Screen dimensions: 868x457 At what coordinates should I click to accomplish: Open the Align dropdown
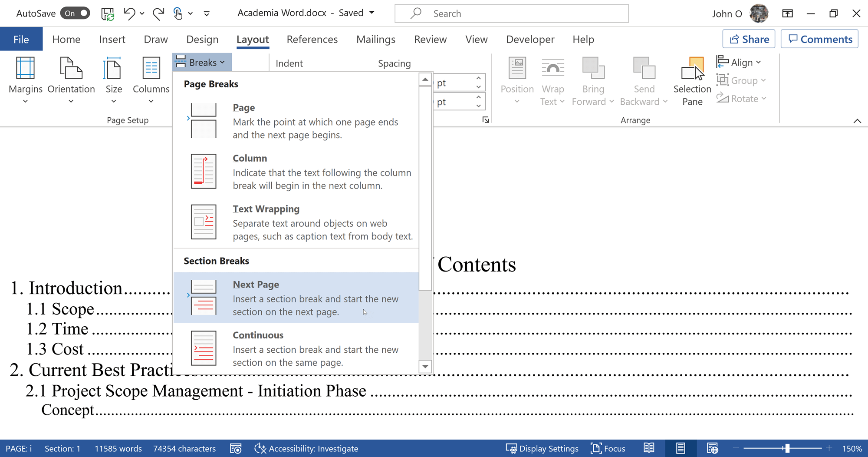pos(739,62)
